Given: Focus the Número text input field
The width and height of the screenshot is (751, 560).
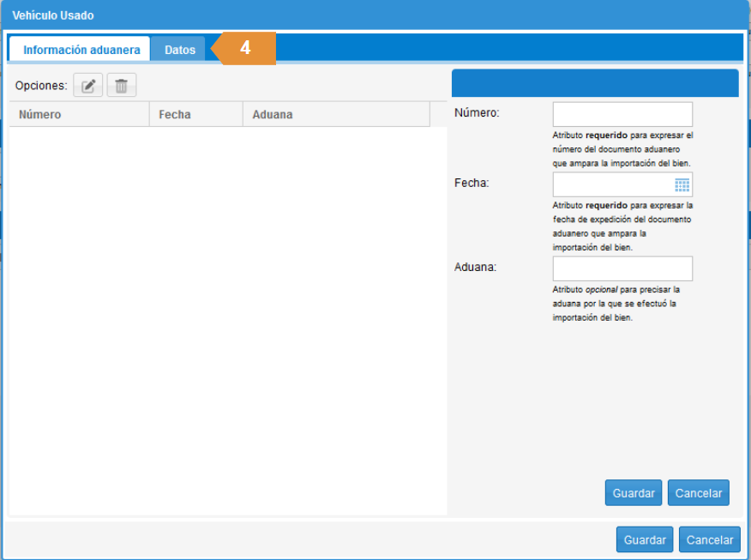Looking at the screenshot, I should pyautogui.click(x=622, y=114).
